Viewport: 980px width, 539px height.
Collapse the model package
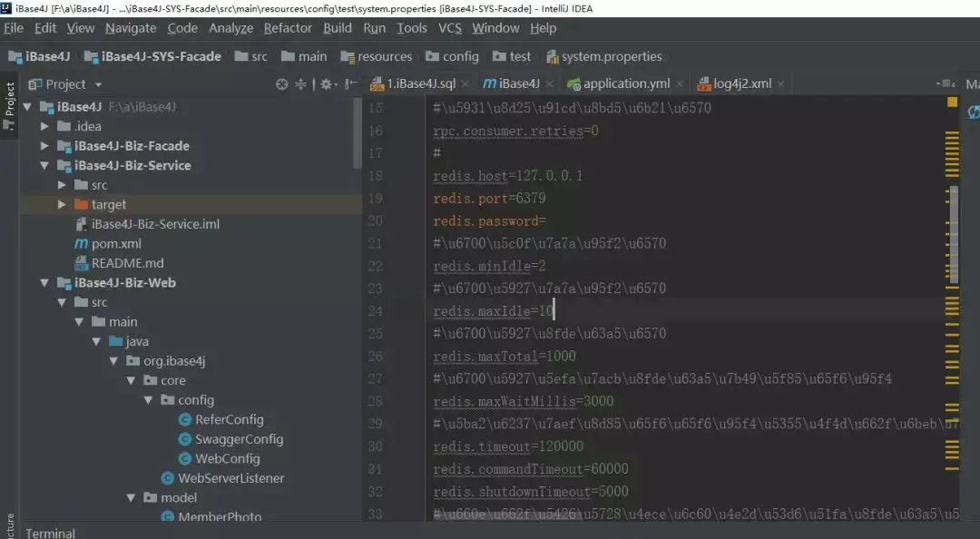click(131, 498)
